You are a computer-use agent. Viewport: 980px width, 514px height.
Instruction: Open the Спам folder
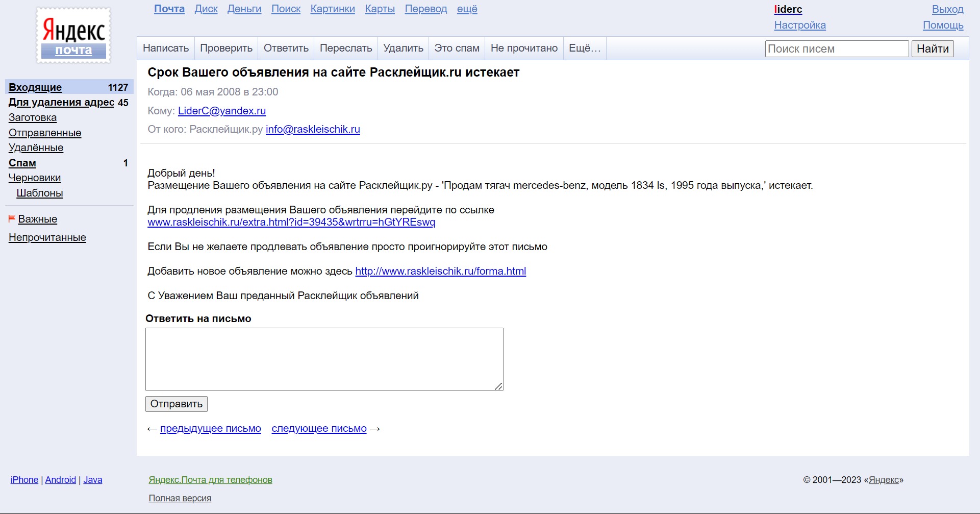(x=22, y=163)
